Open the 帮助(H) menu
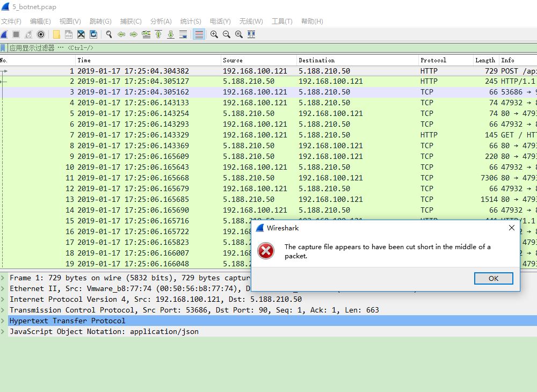This screenshot has height=392, width=537. [x=312, y=21]
